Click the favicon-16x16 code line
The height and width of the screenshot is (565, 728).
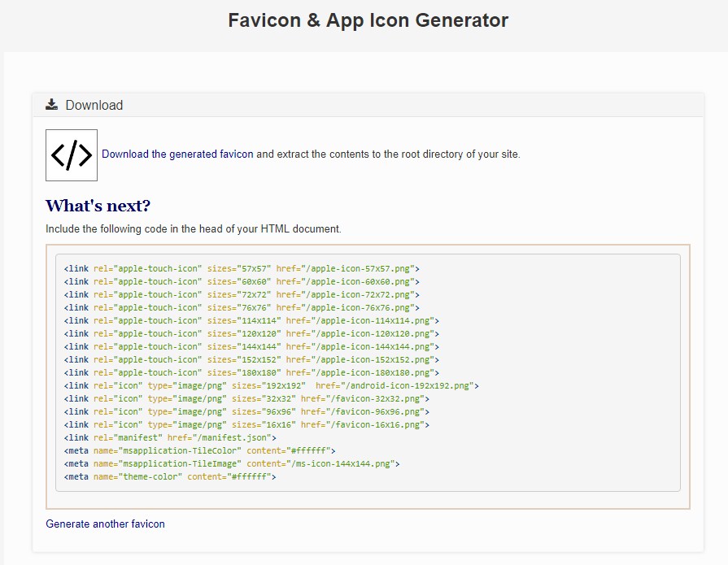pyautogui.click(x=246, y=424)
